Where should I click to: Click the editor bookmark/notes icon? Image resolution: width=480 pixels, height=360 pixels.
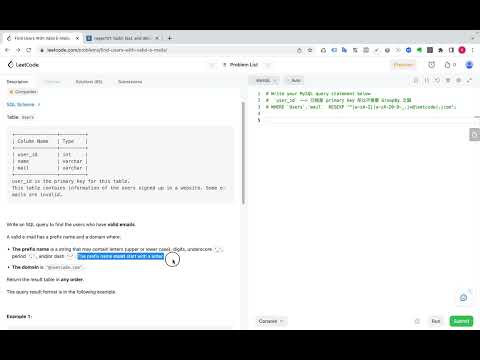415,80
